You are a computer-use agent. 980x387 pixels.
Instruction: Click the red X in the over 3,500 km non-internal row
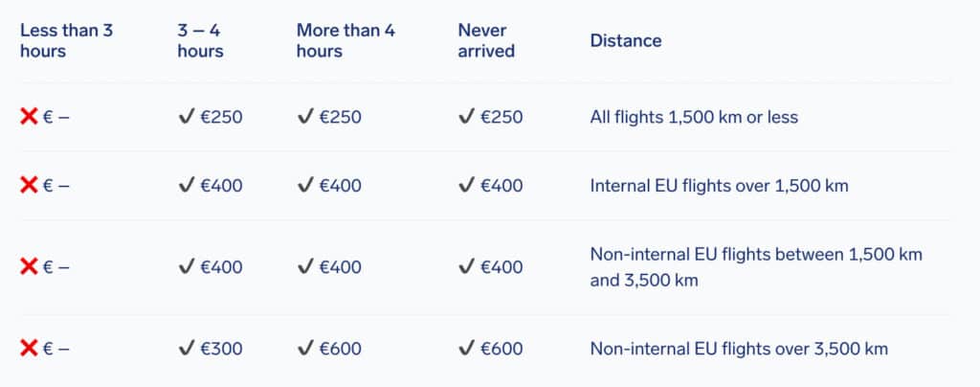click(29, 349)
